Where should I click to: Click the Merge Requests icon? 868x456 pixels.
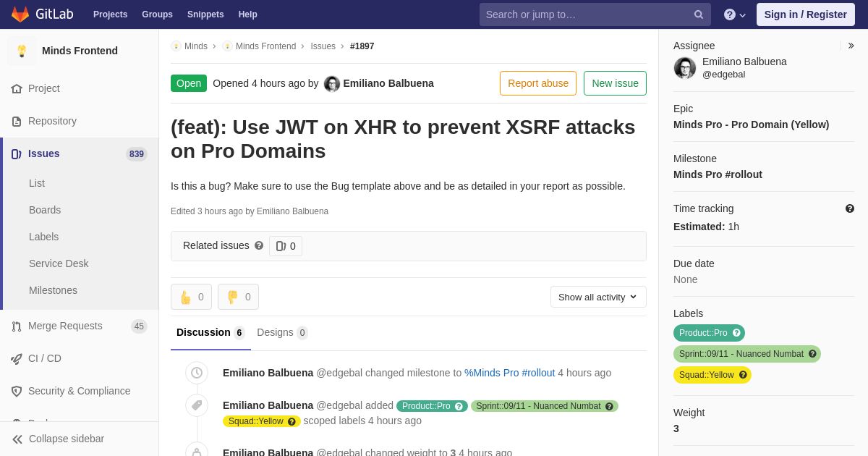pos(17,326)
